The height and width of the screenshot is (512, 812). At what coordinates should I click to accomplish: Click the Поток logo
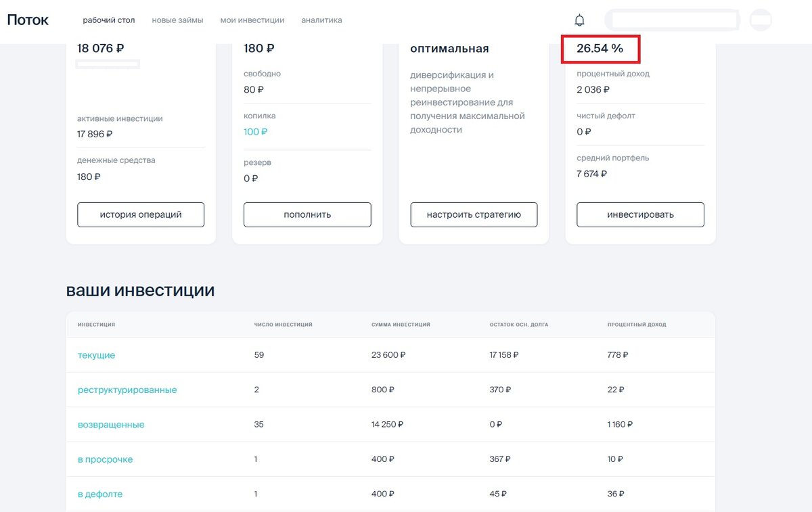tap(27, 20)
